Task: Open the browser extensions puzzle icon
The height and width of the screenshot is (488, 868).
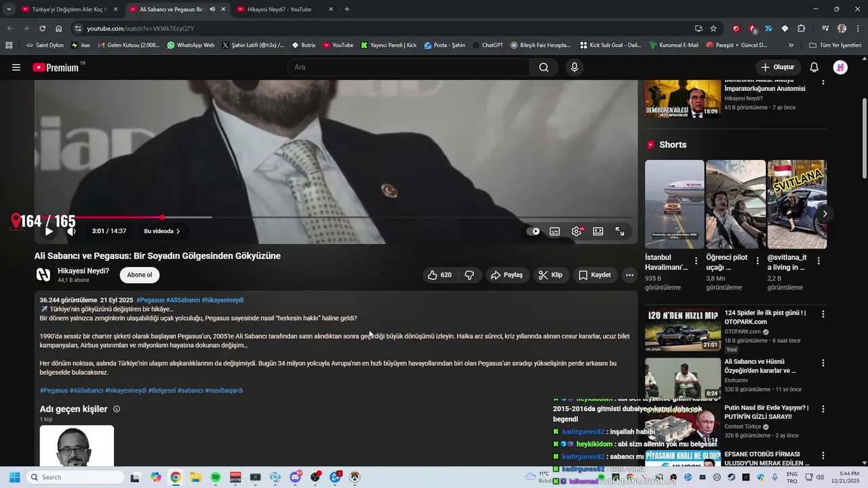Action: point(801,28)
